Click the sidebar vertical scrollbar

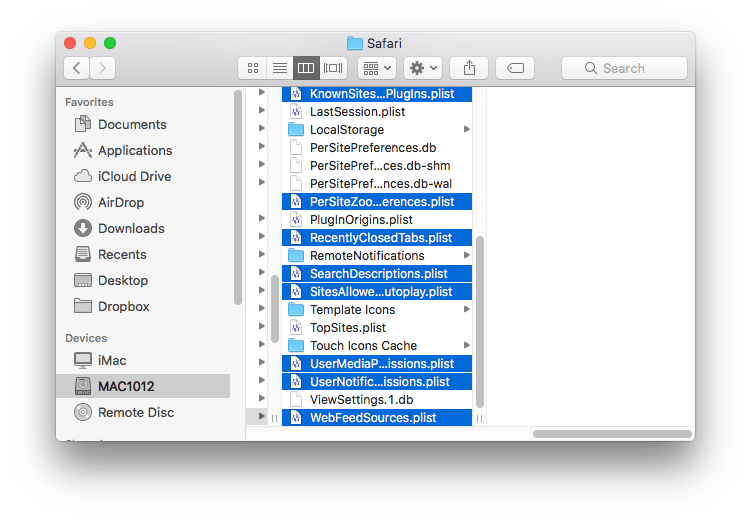tap(238, 197)
